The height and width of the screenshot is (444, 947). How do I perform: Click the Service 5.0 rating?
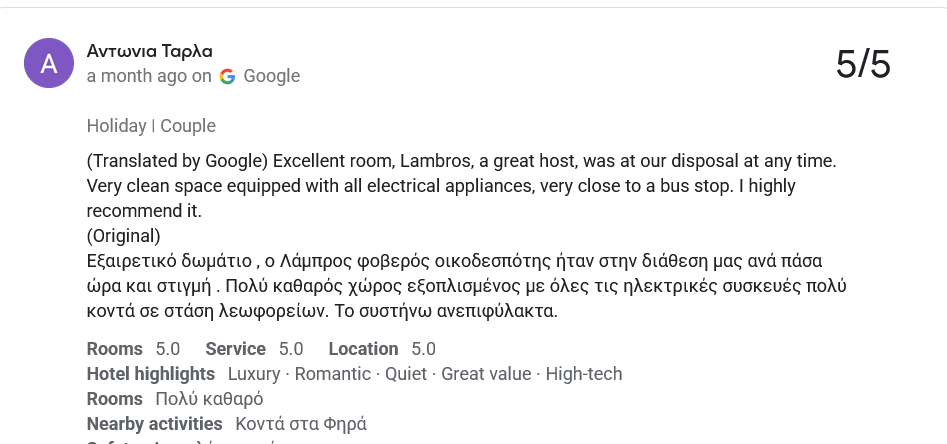pyautogui.click(x=254, y=349)
